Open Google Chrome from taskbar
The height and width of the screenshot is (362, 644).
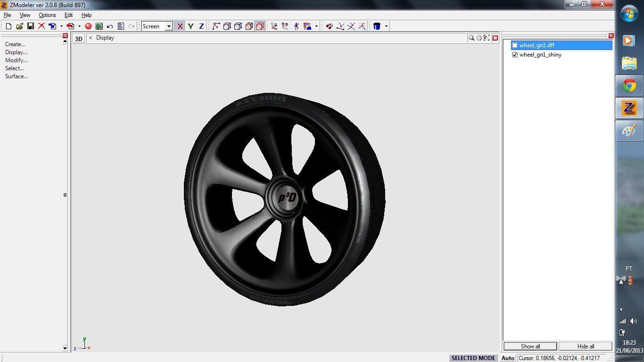pos(629,85)
